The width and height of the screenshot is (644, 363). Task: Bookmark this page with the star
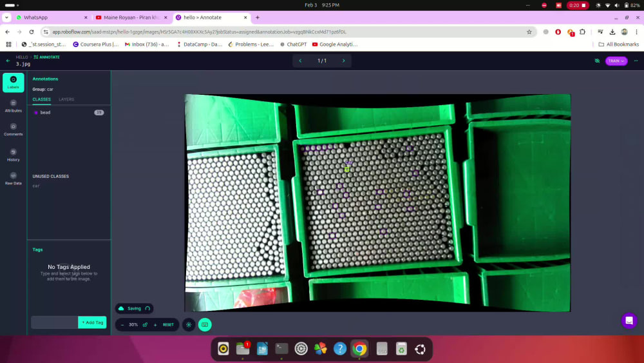click(529, 32)
